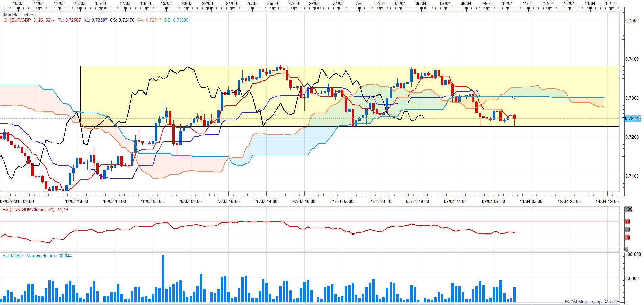Click the "14/04 19:00" time label
This screenshot has height=305, width=644.
click(607, 201)
